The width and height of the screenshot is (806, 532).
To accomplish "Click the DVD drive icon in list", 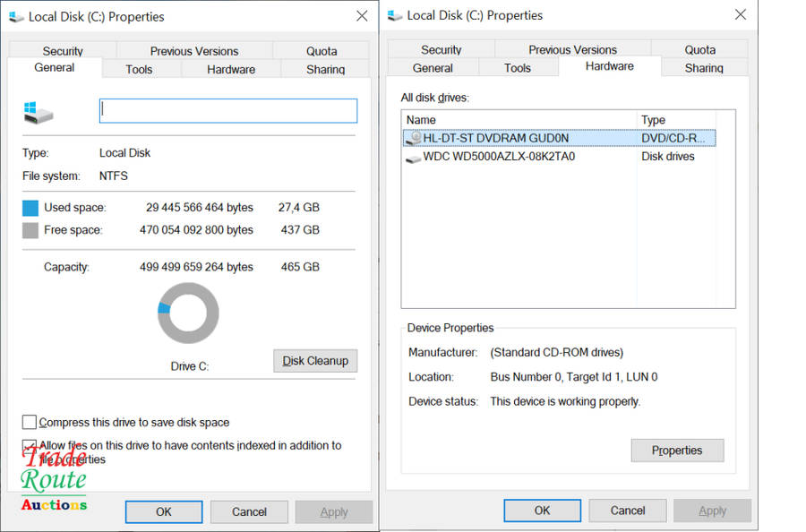I will coord(413,138).
